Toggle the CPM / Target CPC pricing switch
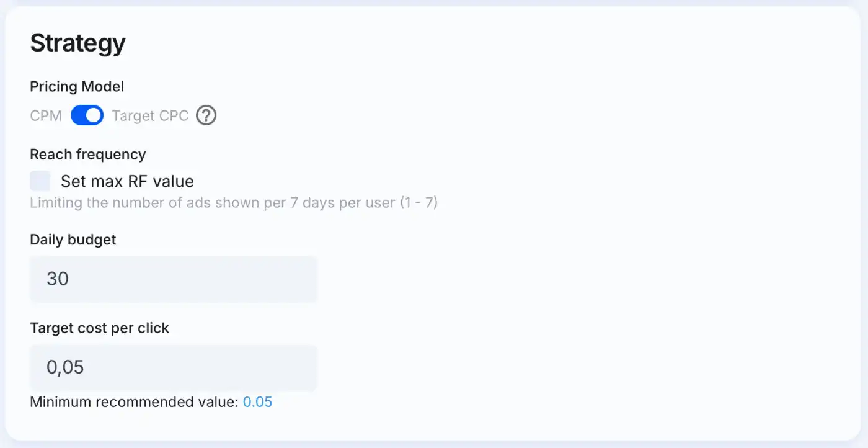The width and height of the screenshot is (868, 448). tap(87, 115)
